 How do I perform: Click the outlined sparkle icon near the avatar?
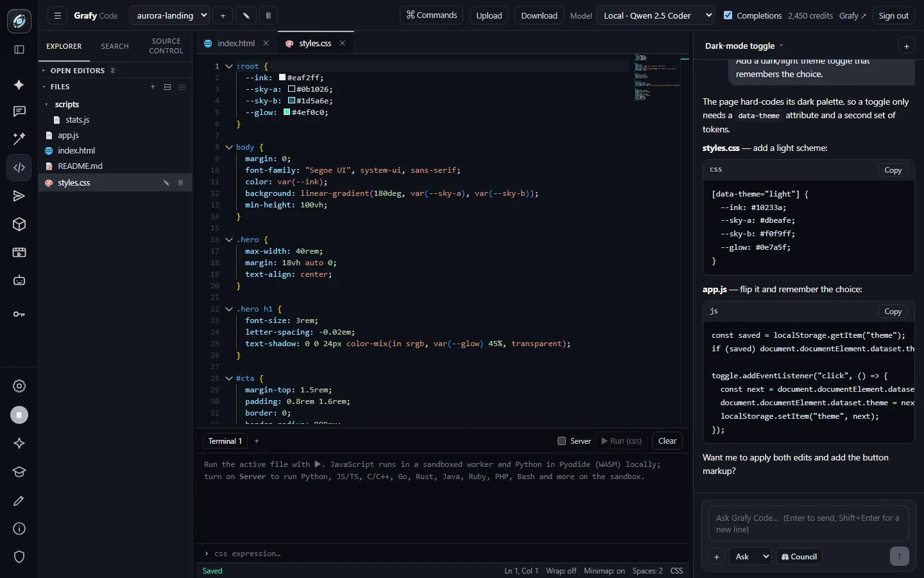[x=19, y=443]
